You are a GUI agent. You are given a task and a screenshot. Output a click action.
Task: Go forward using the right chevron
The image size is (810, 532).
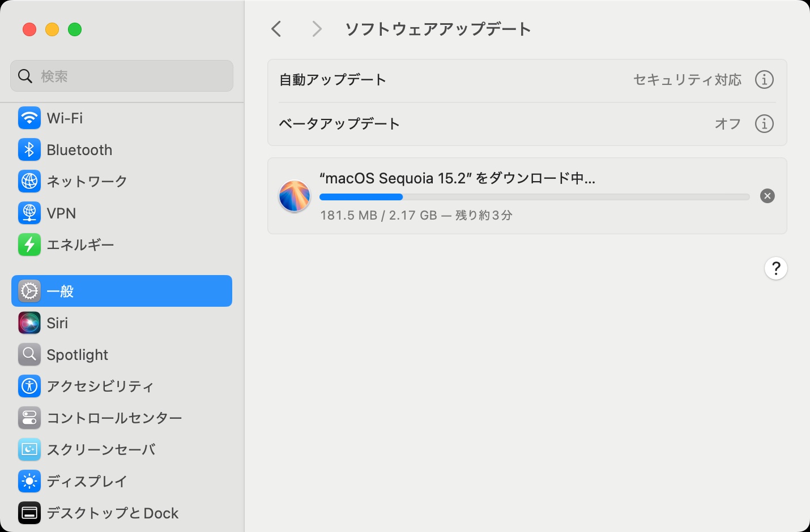coord(317,29)
